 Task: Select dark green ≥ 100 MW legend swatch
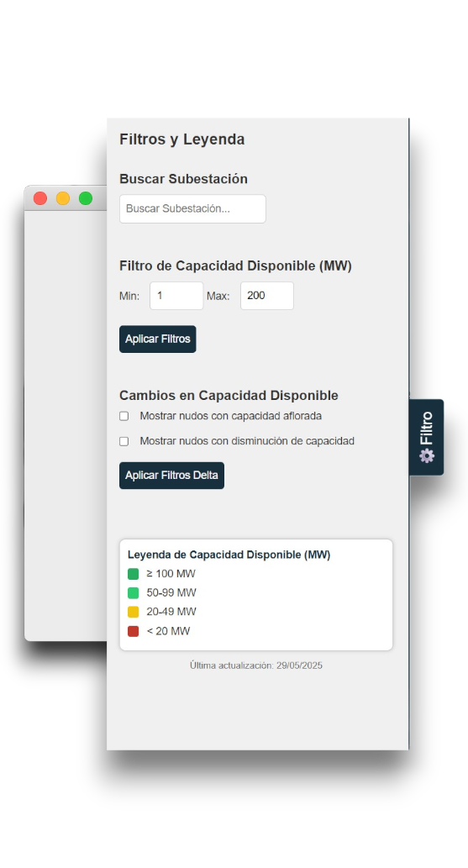coord(133,574)
